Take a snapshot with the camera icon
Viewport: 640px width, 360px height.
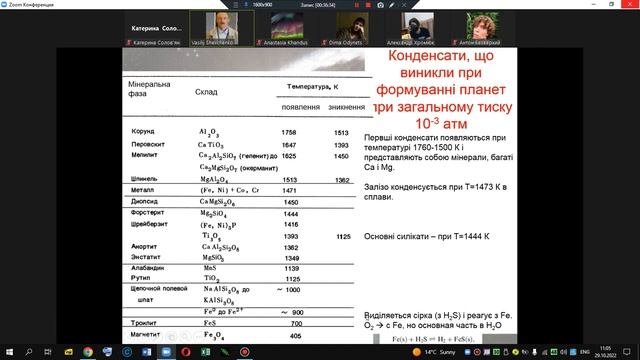coord(380,5)
